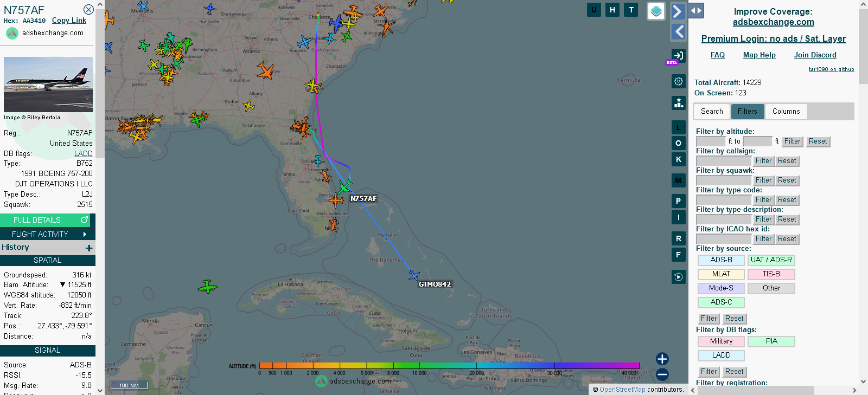Toggle Mode-S source filter

721,288
